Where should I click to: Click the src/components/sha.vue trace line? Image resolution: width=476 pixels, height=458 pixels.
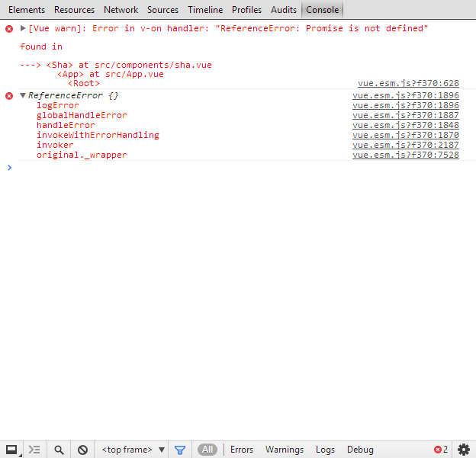[x=116, y=65]
